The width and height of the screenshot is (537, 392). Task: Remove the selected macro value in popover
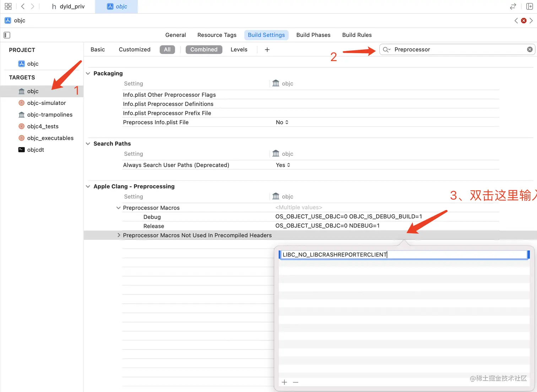[295, 382]
